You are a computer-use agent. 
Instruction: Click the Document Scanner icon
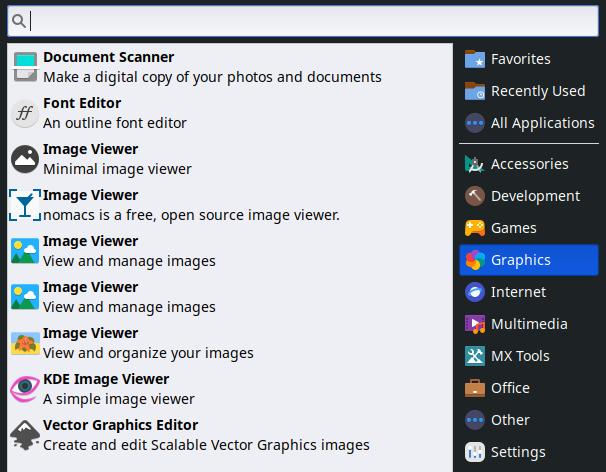[25, 67]
